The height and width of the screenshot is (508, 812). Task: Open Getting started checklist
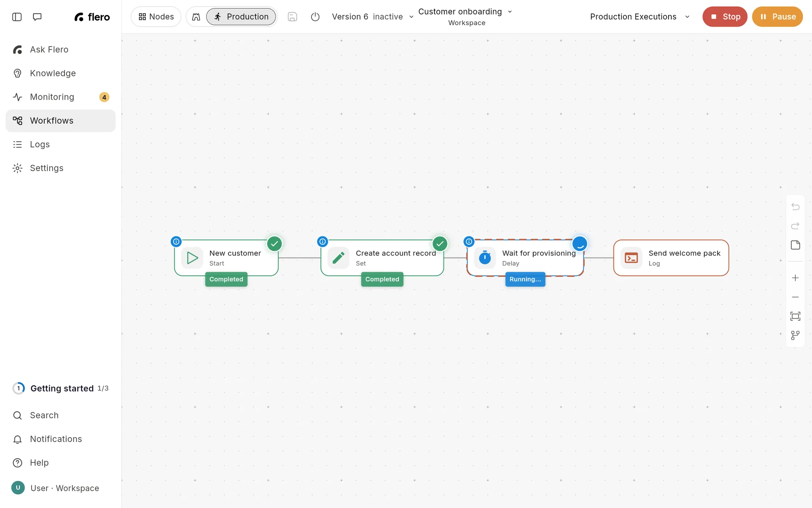[60, 388]
